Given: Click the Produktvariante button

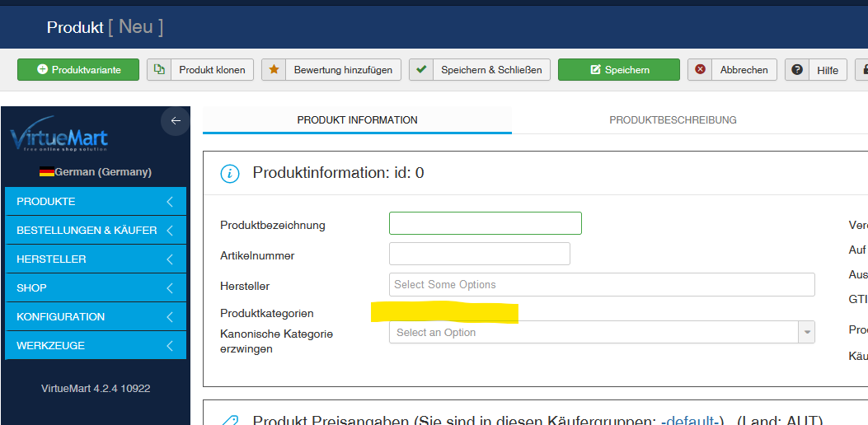Looking at the screenshot, I should click(x=78, y=70).
